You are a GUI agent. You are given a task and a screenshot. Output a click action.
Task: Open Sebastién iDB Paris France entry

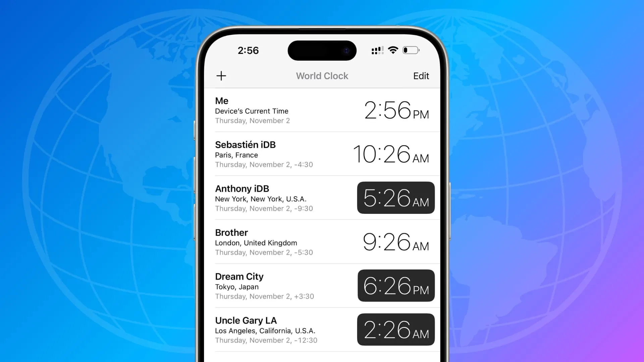[x=322, y=154]
